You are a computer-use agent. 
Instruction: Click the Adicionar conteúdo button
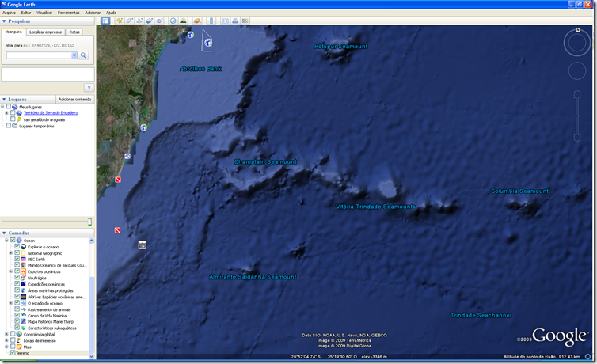74,99
